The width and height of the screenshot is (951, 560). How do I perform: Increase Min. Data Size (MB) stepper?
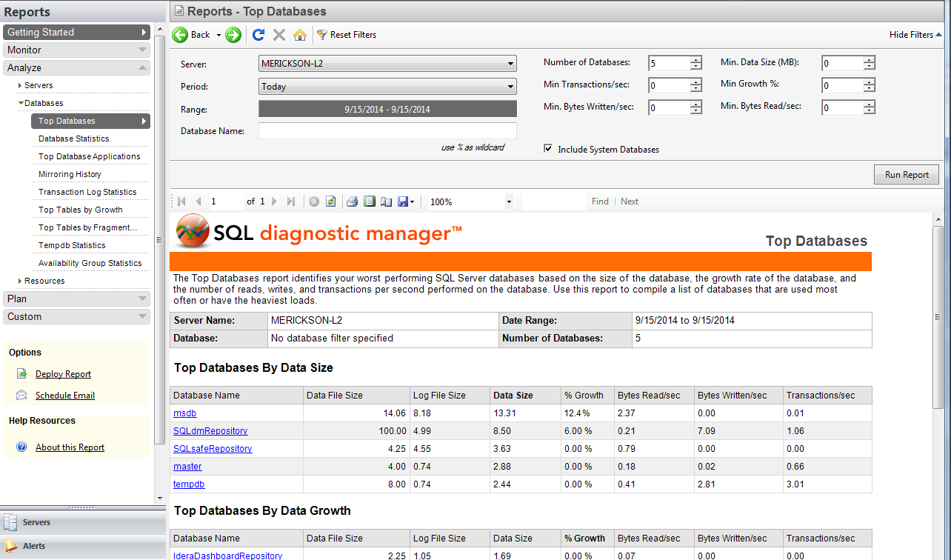point(870,60)
